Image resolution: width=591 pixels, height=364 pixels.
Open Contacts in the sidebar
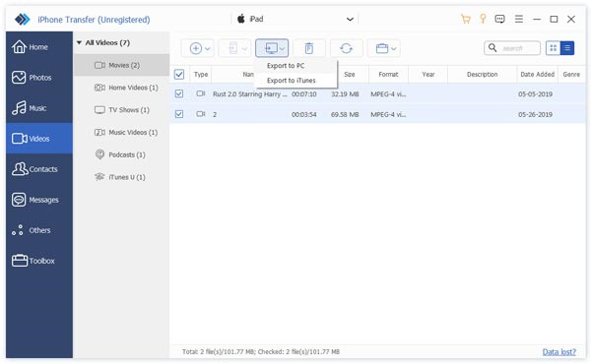click(x=38, y=169)
